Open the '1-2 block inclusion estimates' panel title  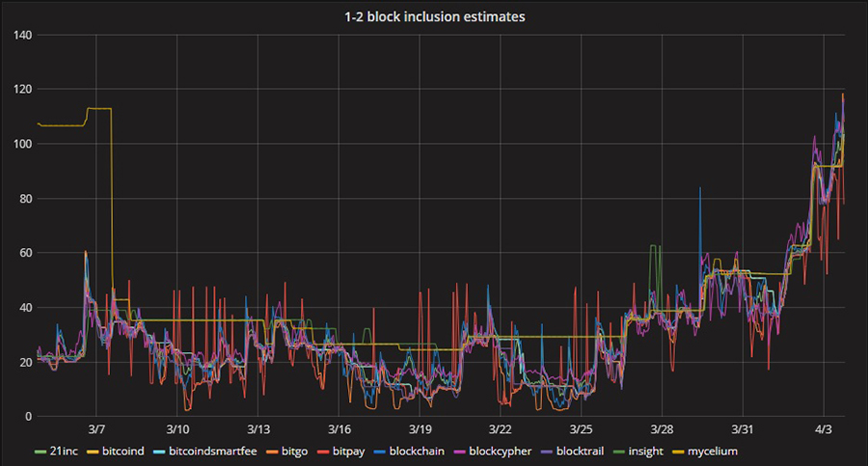click(x=435, y=17)
